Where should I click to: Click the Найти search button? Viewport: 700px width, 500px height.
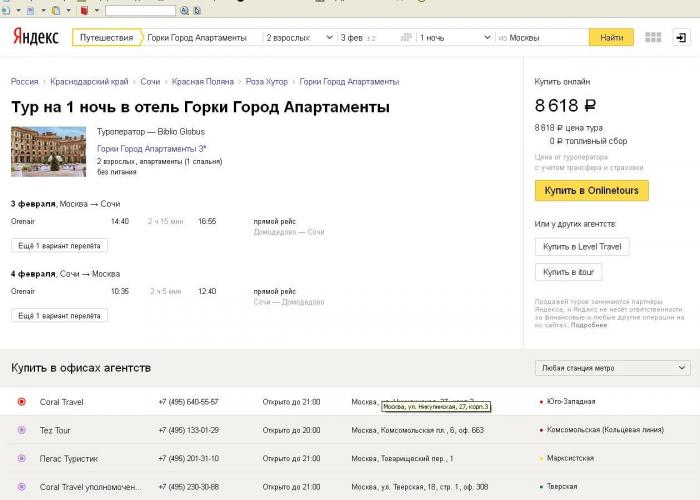611,38
